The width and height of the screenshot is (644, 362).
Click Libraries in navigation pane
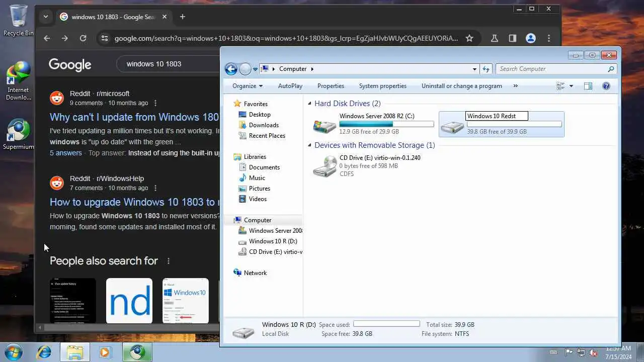[255, 157]
